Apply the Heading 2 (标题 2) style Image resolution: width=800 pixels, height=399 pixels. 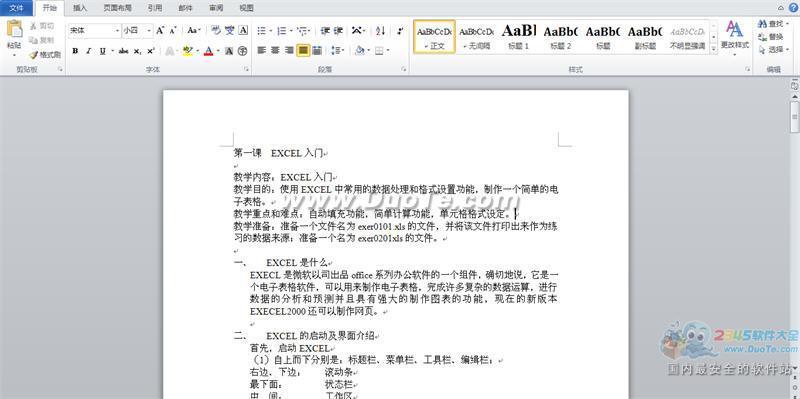pyautogui.click(x=560, y=37)
